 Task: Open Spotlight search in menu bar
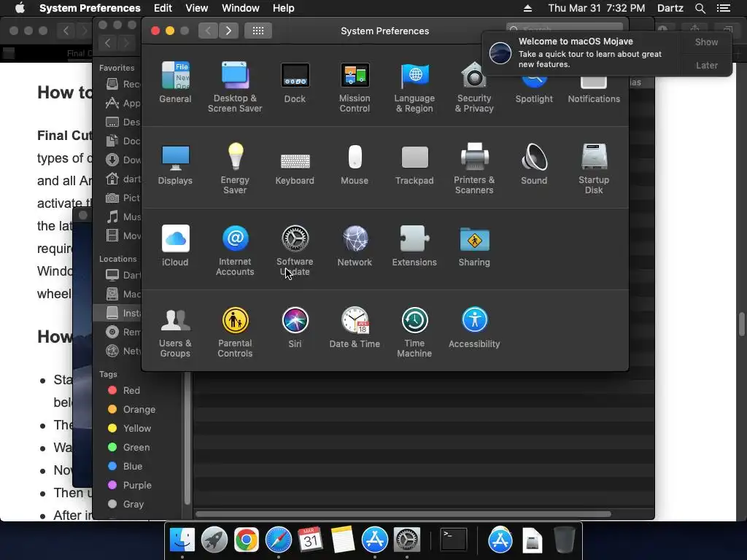pyautogui.click(x=700, y=8)
